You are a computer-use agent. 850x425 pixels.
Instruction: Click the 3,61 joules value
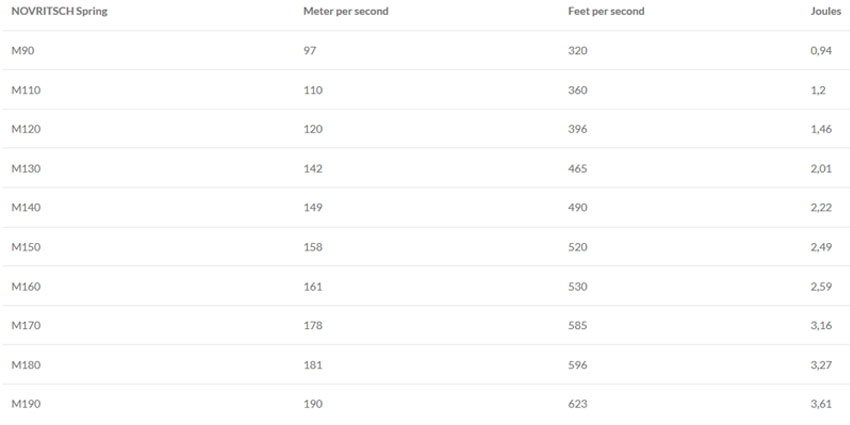821,404
